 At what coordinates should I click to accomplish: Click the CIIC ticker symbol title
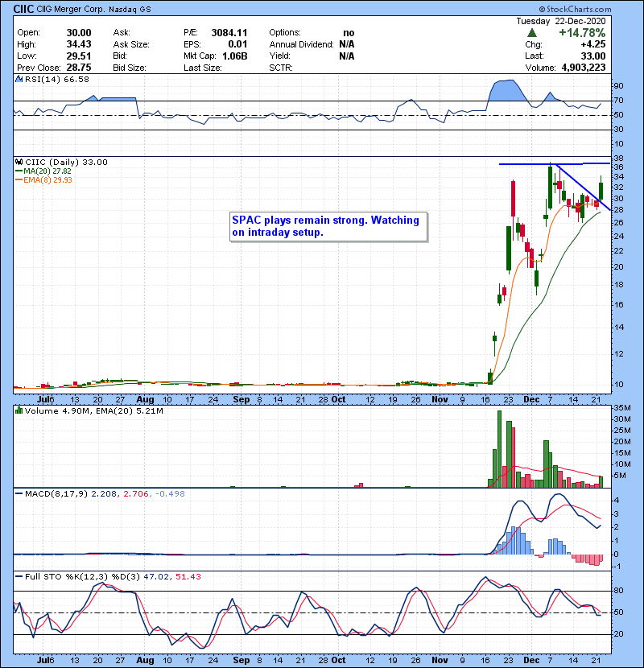(23, 9)
